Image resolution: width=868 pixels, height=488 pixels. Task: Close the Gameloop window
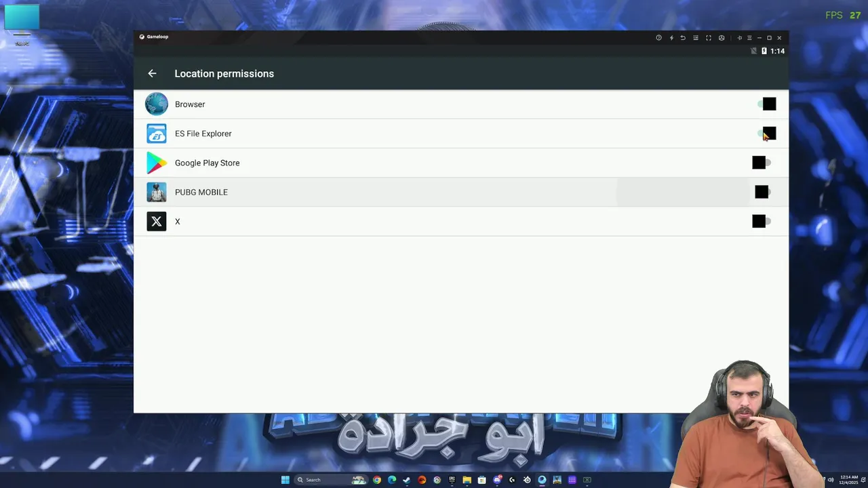[x=779, y=38]
